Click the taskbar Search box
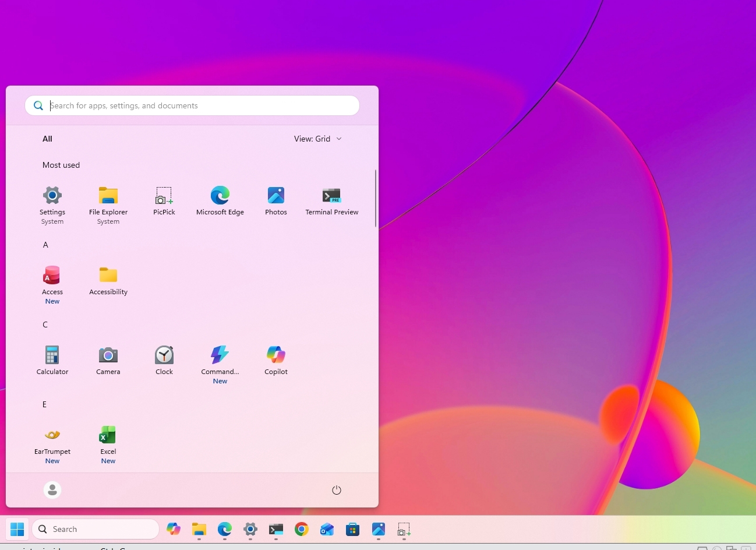The image size is (756, 550). click(x=96, y=529)
